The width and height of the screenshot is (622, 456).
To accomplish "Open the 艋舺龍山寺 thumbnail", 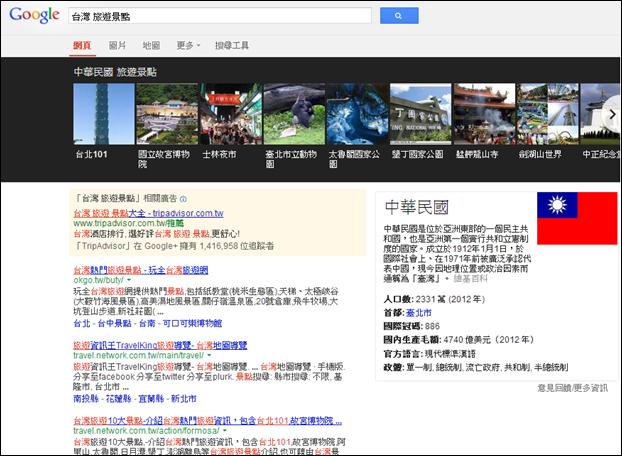I will [x=484, y=114].
